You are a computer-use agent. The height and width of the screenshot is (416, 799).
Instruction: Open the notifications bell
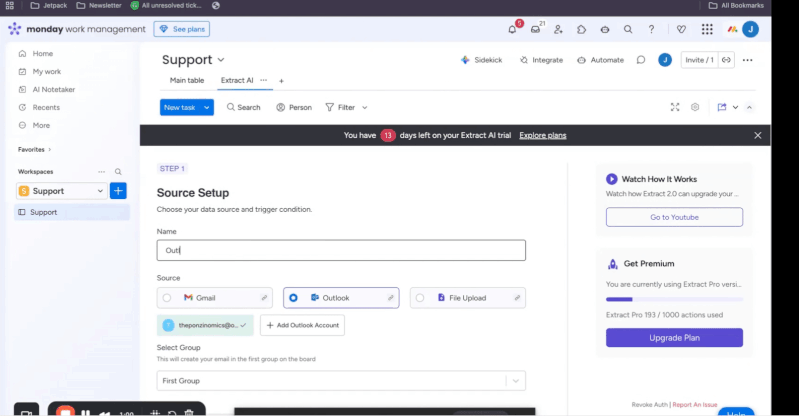[513, 30]
